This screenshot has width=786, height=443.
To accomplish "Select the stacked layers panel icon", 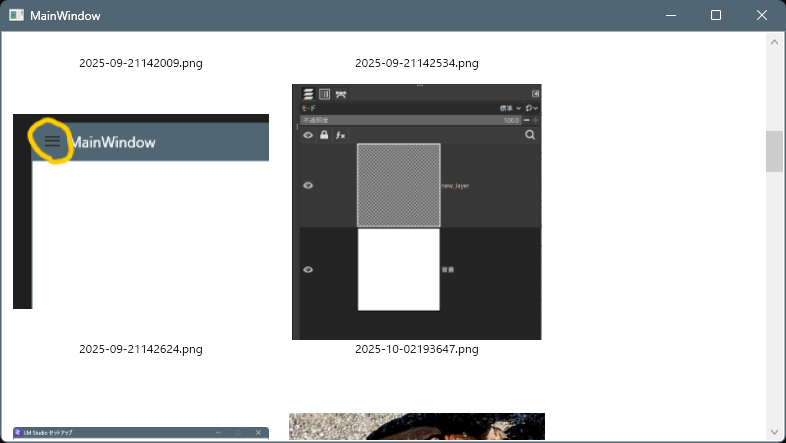I will (x=309, y=94).
